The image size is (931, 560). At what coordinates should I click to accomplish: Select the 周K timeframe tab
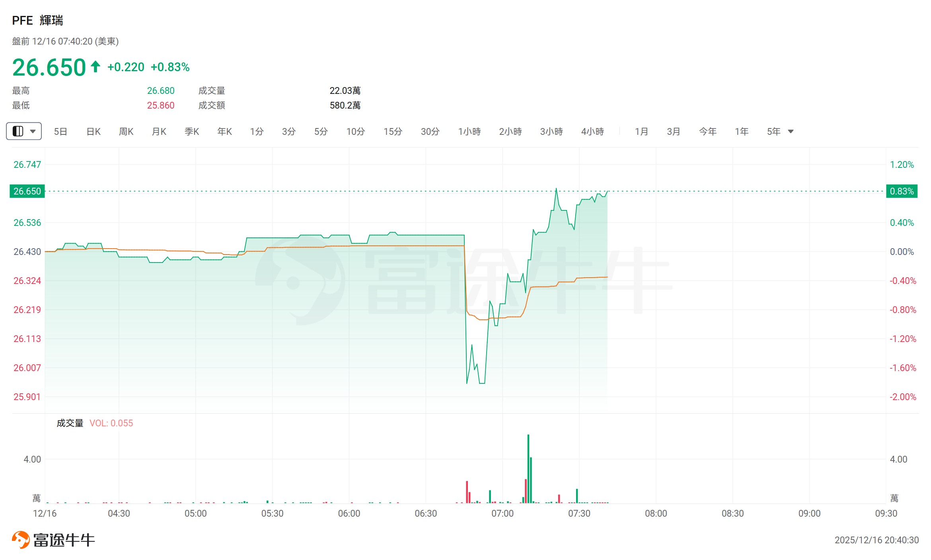[x=126, y=132]
